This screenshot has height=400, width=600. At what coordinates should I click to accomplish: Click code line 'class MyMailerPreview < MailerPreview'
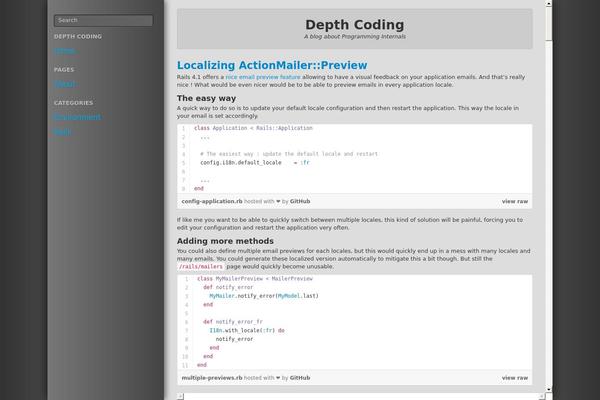(x=254, y=279)
